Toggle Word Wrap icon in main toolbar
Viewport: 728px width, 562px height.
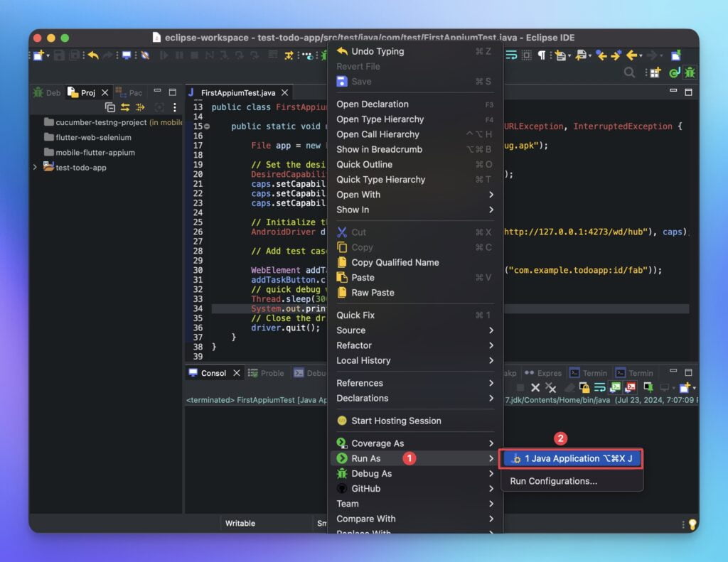tap(511, 55)
